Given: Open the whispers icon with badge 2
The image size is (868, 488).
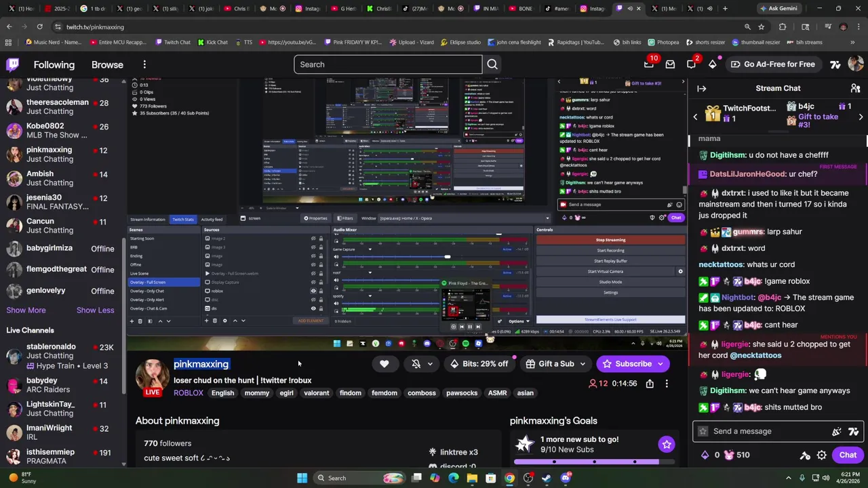Looking at the screenshot, I should pyautogui.click(x=691, y=64).
